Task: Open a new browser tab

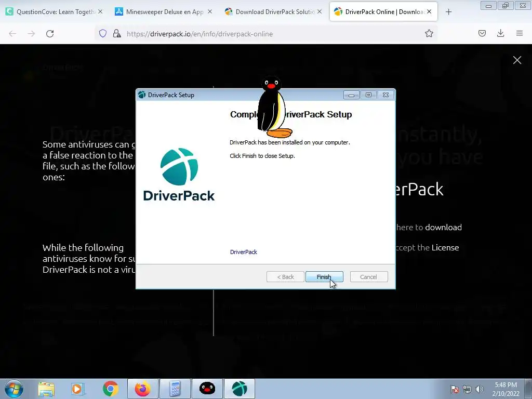Action: pos(448,12)
